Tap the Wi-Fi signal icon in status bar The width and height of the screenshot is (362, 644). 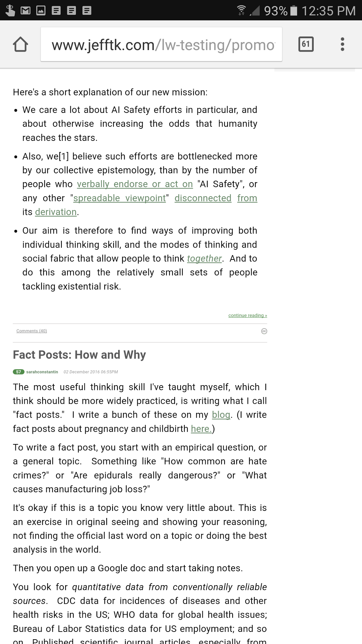click(x=242, y=11)
